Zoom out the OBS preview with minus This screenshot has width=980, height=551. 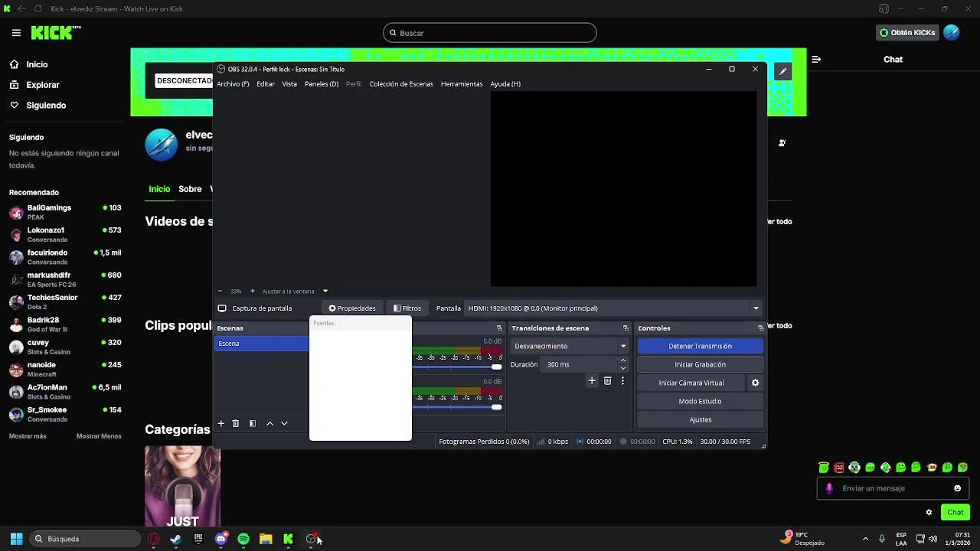220,291
